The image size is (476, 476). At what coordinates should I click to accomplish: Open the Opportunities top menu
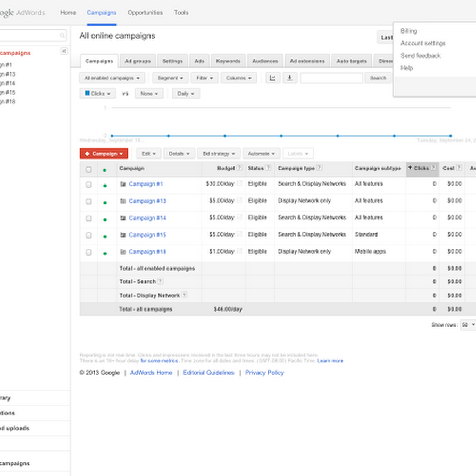[x=145, y=13]
